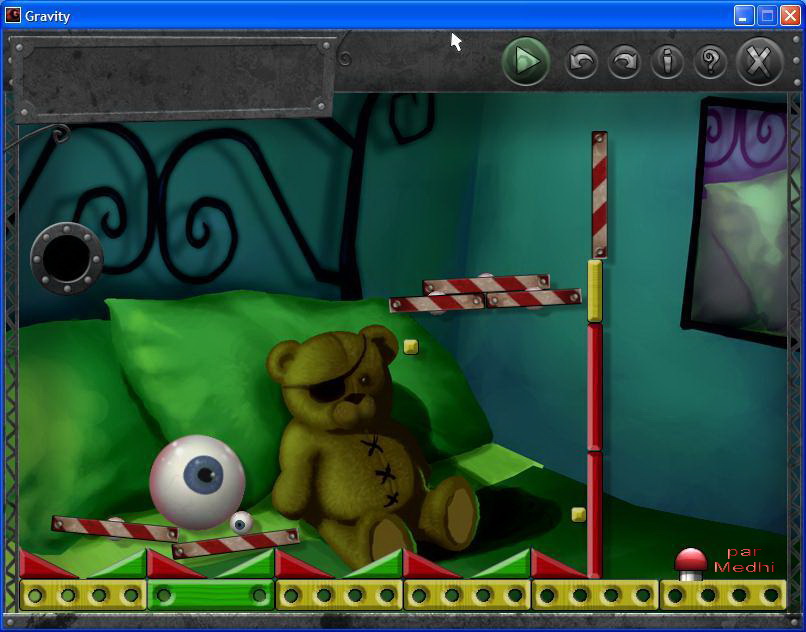The width and height of the screenshot is (806, 632).
Task: Show help with the question mark button
Action: pos(710,62)
